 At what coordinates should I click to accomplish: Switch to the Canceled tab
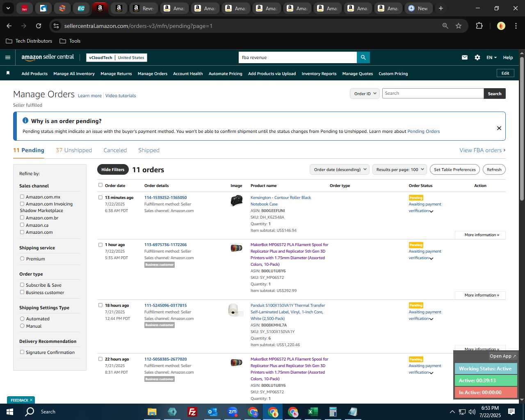tap(115, 150)
